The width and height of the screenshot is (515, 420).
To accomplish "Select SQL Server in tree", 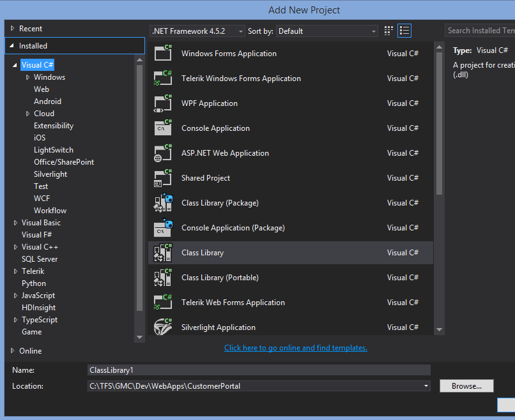I will point(40,259).
